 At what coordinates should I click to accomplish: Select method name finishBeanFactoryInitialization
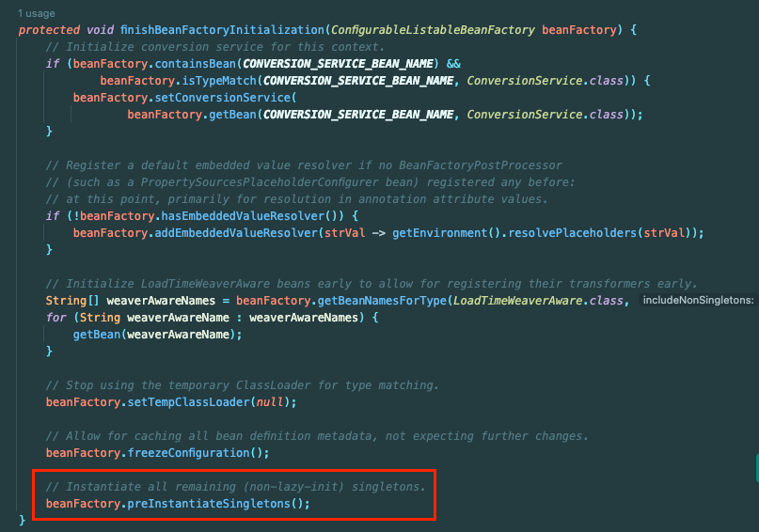point(222,30)
